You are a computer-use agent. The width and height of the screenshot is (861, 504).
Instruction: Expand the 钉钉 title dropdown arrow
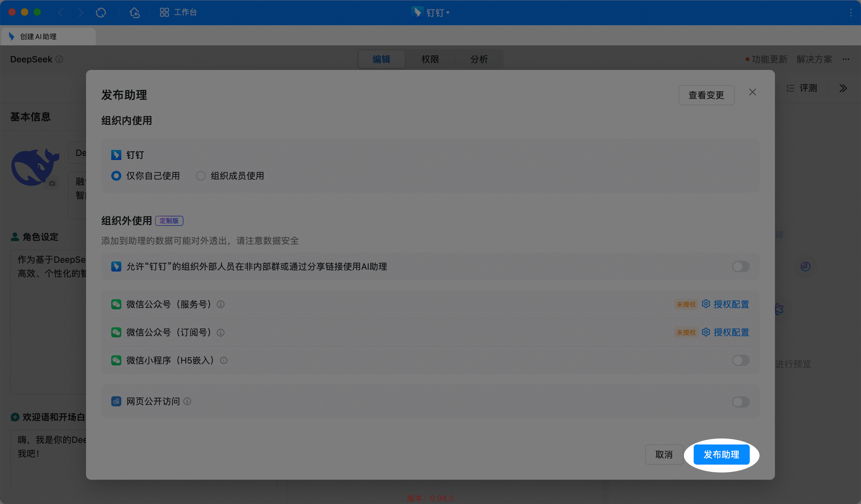pyautogui.click(x=448, y=13)
